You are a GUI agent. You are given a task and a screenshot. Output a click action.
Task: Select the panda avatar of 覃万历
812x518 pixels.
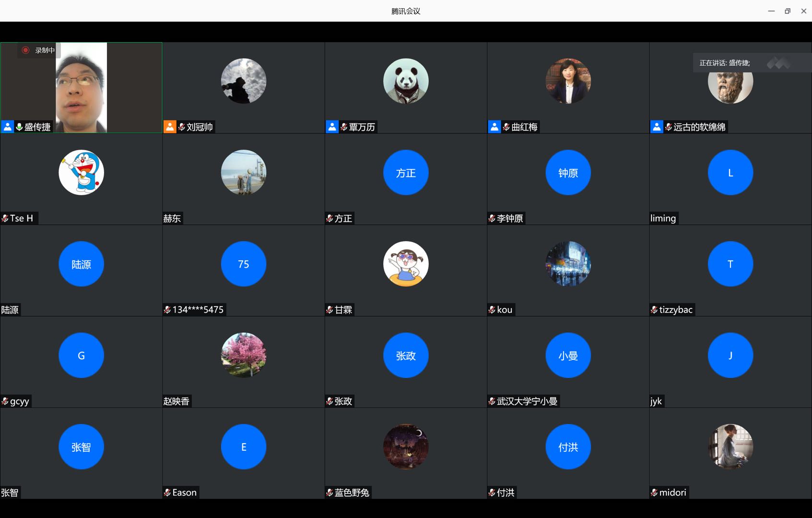406,81
